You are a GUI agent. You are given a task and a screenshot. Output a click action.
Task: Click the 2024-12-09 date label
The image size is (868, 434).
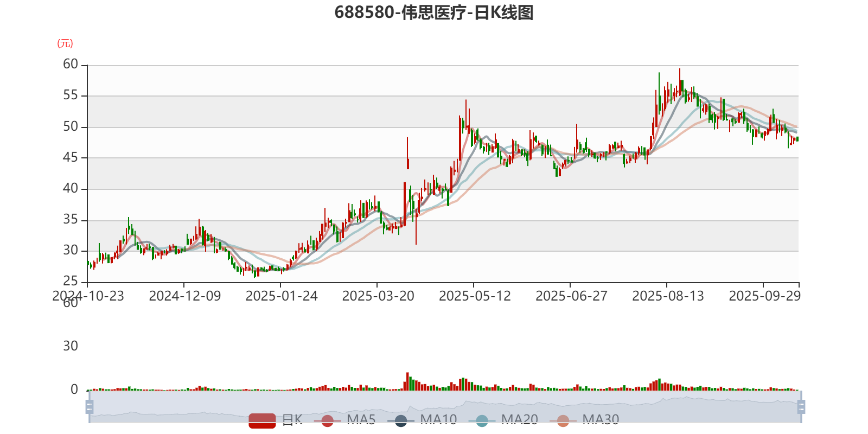185,296
